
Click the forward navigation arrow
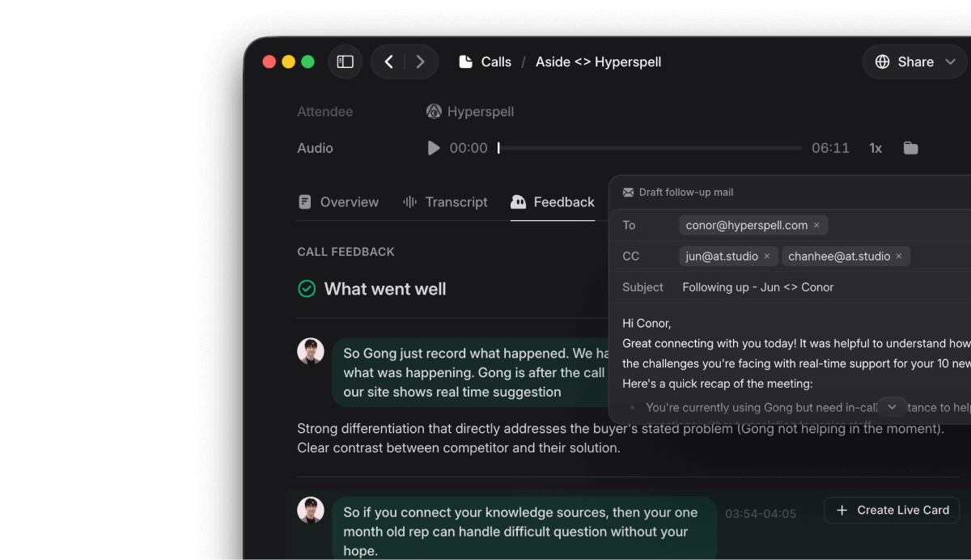coord(420,61)
